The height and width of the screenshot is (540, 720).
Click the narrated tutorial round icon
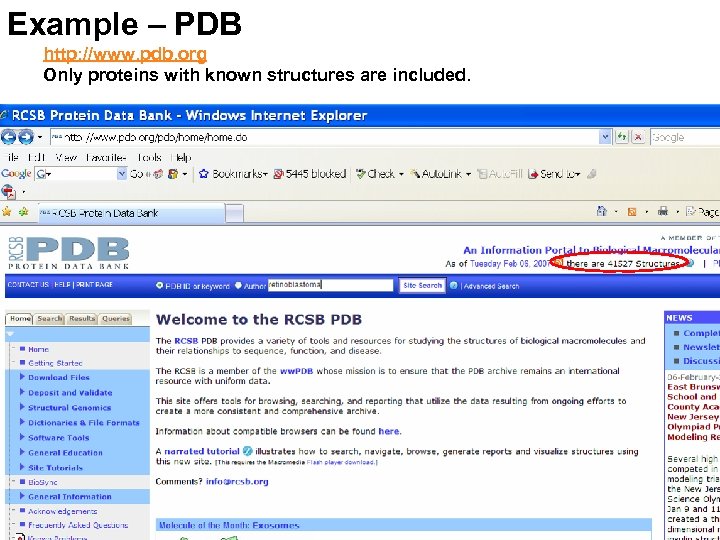click(x=248, y=451)
